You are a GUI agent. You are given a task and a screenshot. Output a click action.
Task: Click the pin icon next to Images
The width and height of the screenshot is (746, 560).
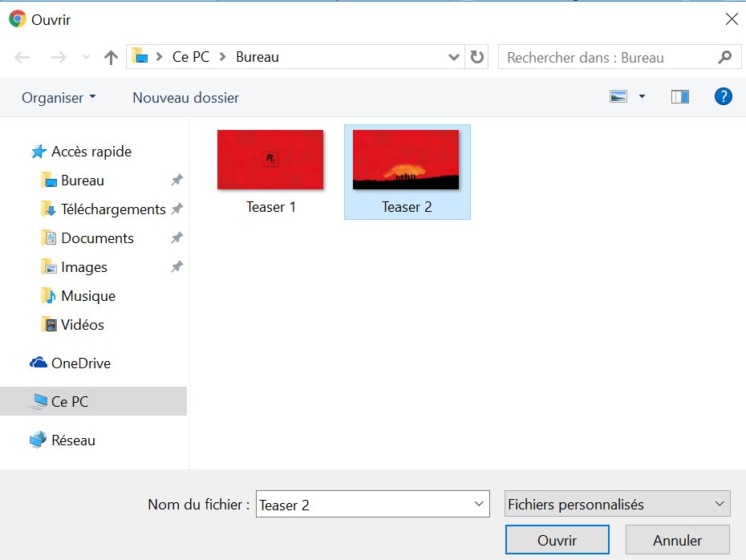tap(177, 266)
